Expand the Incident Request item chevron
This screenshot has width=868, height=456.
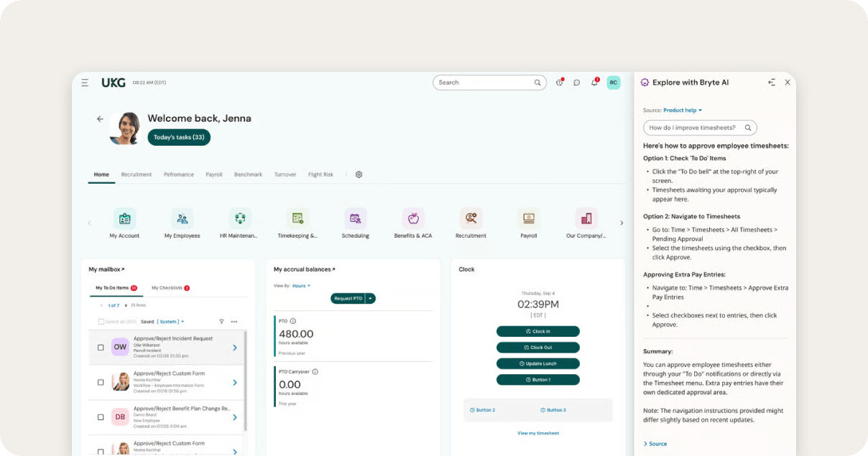pyautogui.click(x=235, y=348)
